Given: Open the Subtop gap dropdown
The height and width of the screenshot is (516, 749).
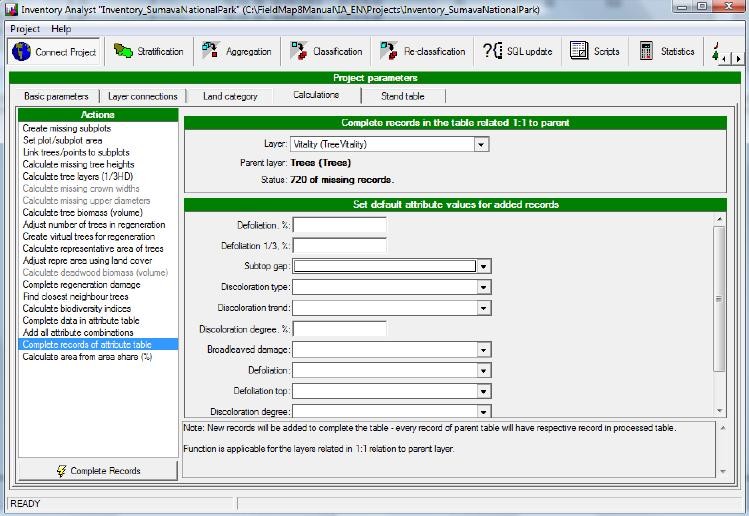Looking at the screenshot, I should [483, 267].
